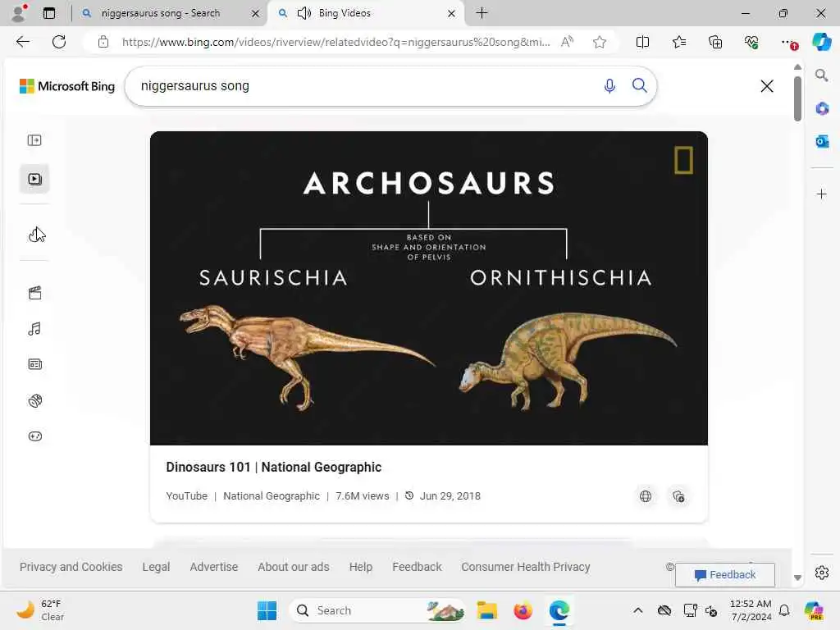Open the Sports videos category

tap(34, 400)
